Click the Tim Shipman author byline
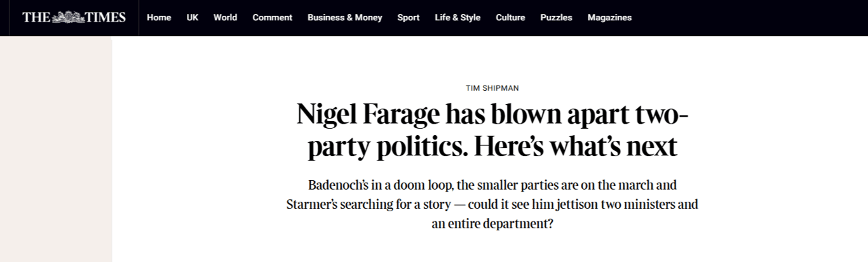Image resolution: width=868 pixels, height=262 pixels. [492, 88]
